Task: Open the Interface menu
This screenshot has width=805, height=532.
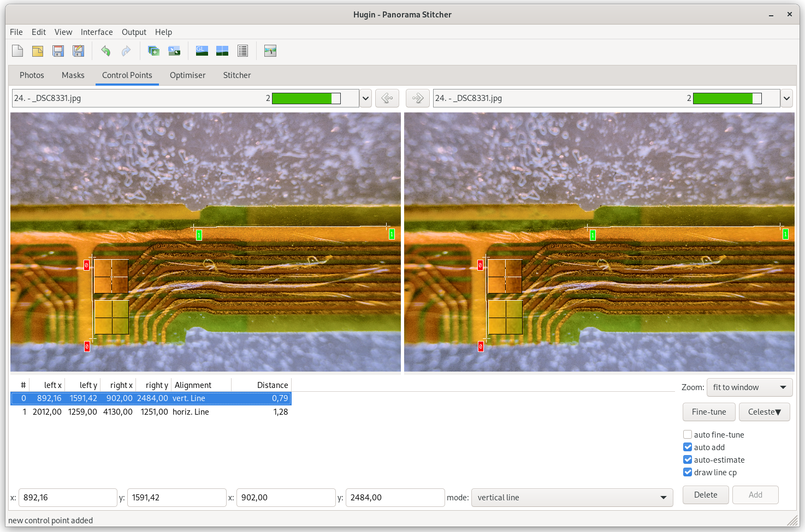Action: (97, 32)
